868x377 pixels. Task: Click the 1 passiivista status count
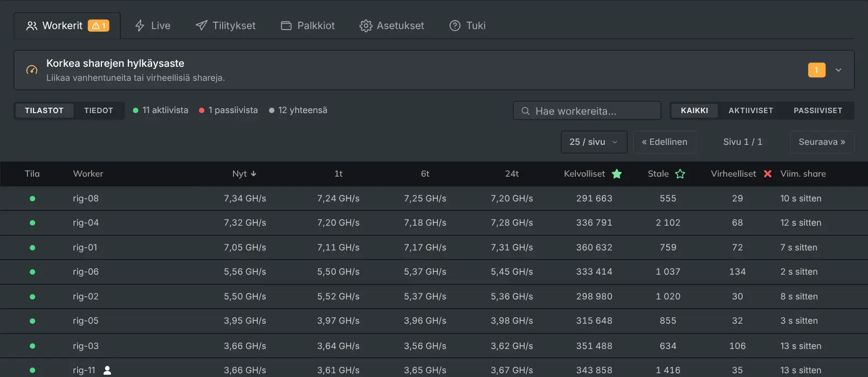click(x=229, y=110)
